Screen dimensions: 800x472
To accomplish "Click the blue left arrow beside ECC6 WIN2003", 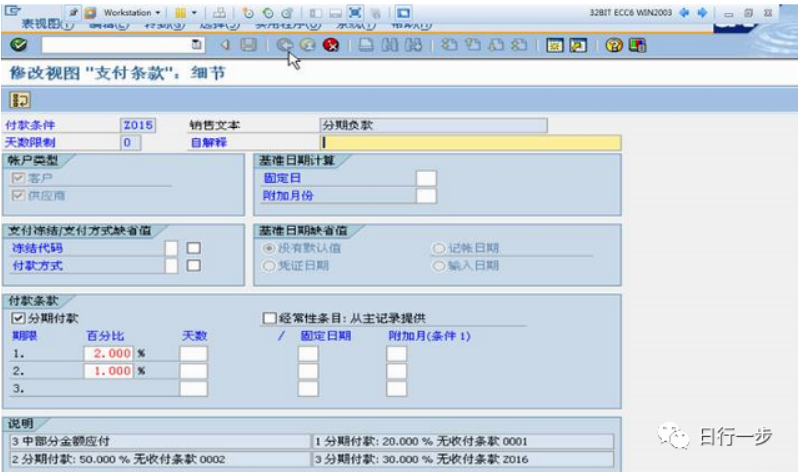I will tap(685, 13).
